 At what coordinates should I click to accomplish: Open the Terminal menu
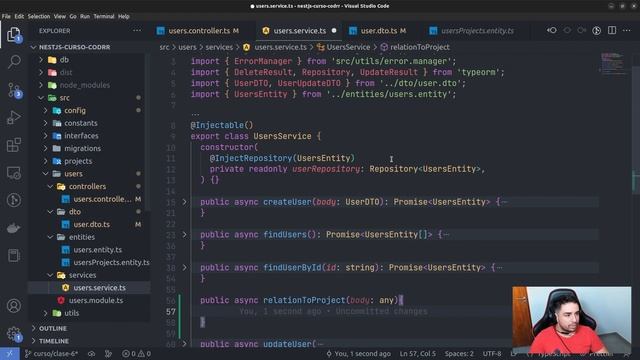(x=104, y=16)
